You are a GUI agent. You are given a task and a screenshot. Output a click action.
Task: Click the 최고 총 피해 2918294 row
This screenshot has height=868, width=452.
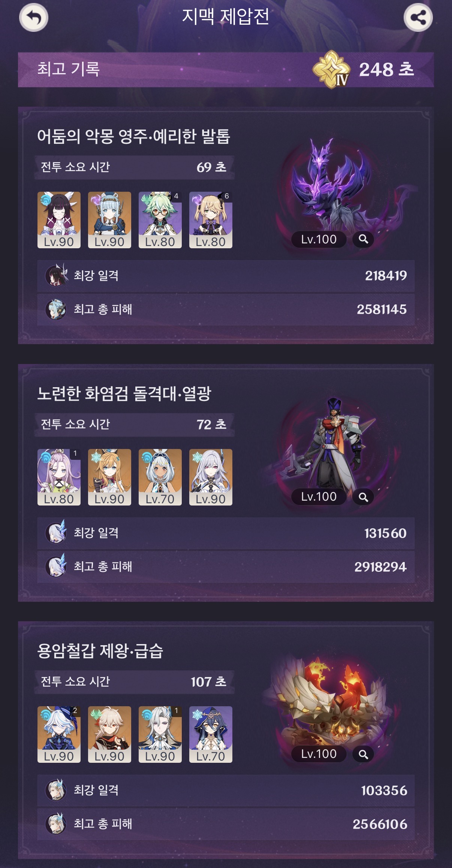click(x=226, y=567)
